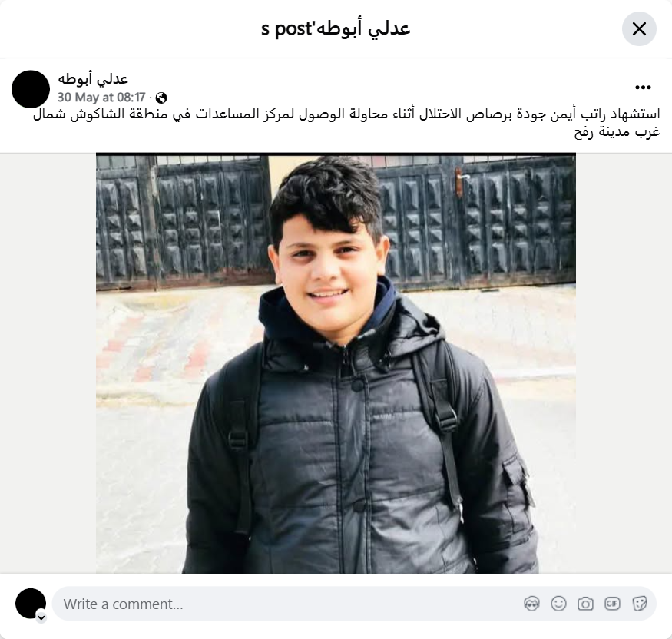Close the post dialog with X
This screenshot has height=639, width=672.
tap(639, 29)
